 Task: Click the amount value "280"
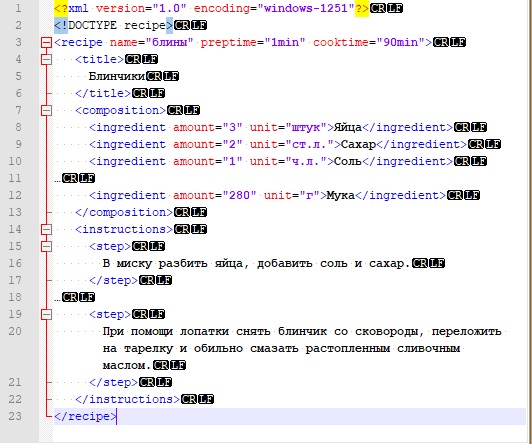click(239, 195)
